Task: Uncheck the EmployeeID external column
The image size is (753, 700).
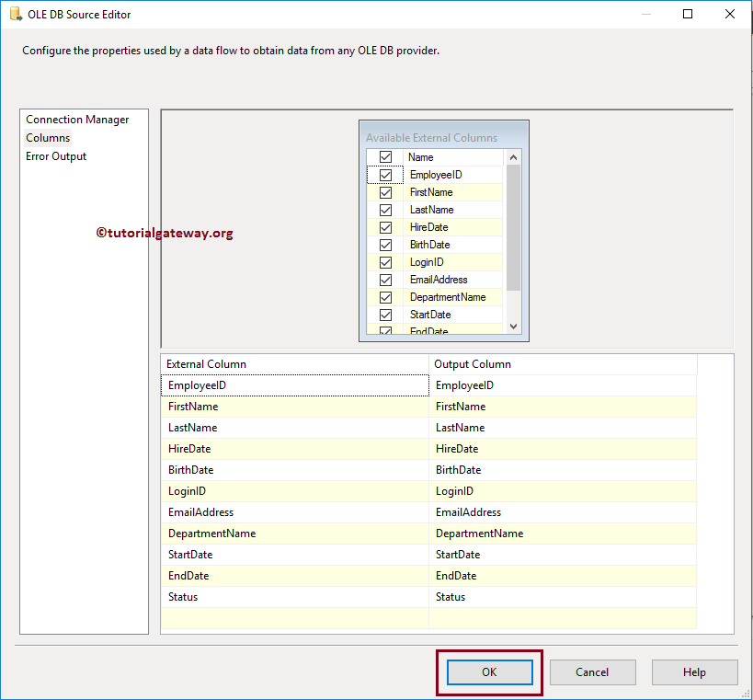Action: coord(385,175)
